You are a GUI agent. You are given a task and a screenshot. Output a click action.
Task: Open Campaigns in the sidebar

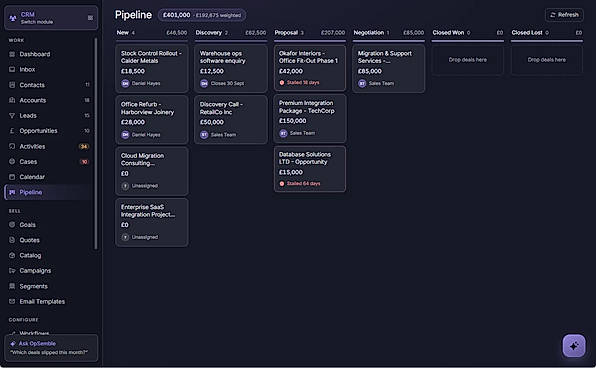click(x=48, y=271)
